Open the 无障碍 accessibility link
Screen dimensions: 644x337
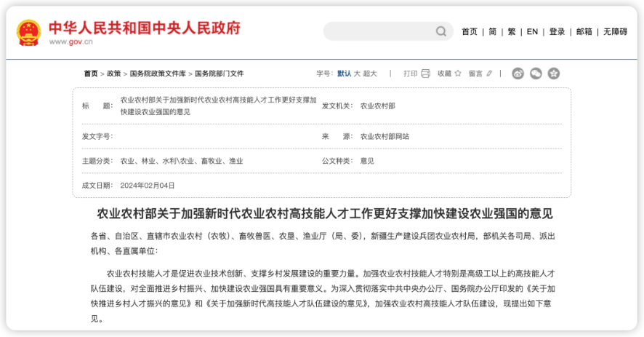(x=615, y=31)
